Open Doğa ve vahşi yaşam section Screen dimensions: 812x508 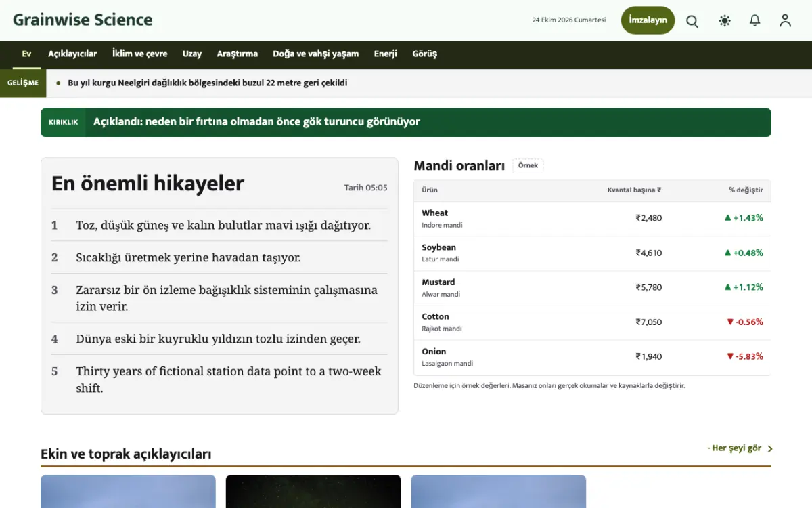(316, 54)
